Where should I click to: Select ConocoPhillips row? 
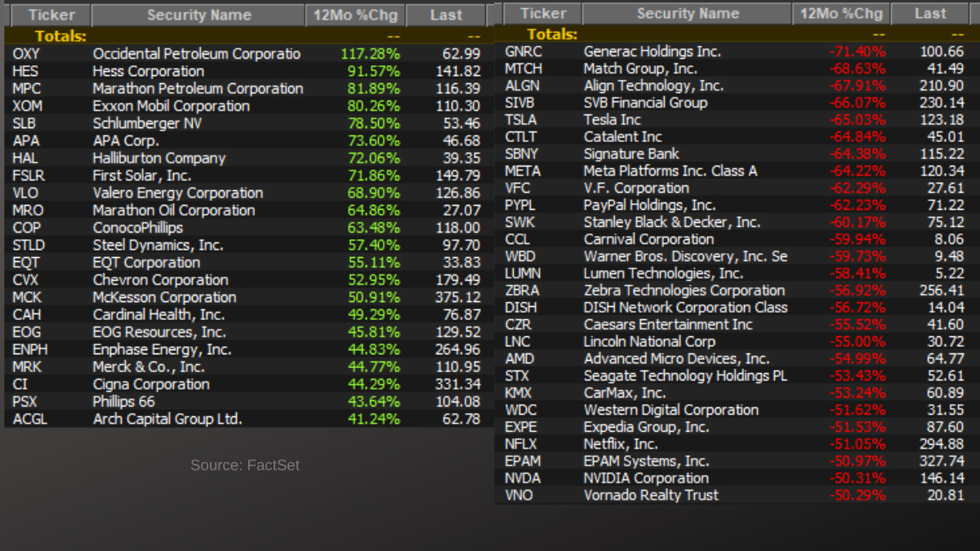[249, 228]
